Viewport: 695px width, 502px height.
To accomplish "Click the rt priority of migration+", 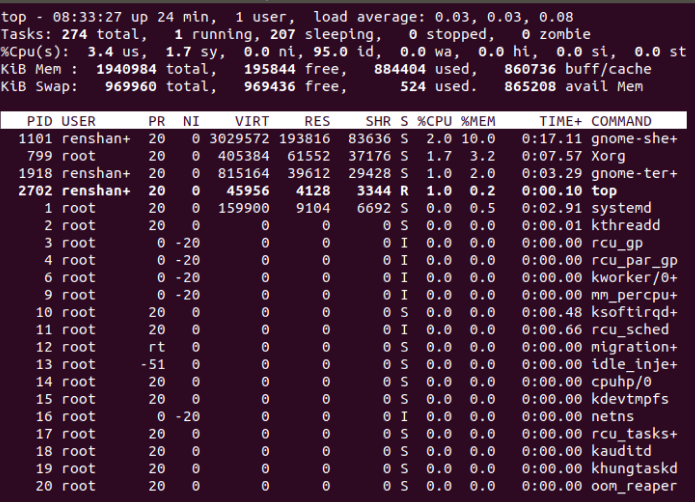I will pos(157,347).
